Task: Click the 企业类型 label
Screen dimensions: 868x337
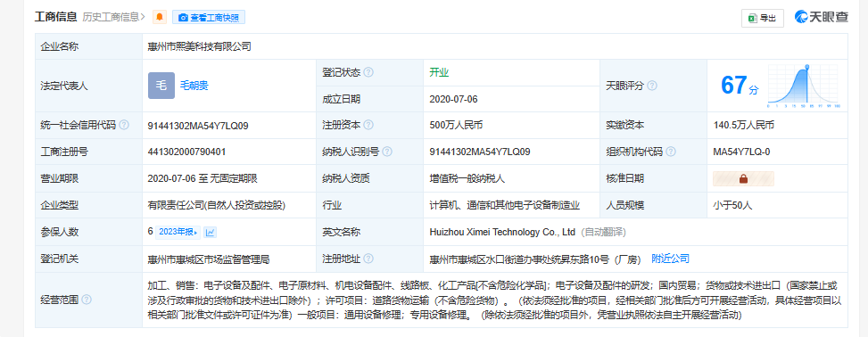Action: tap(60, 205)
